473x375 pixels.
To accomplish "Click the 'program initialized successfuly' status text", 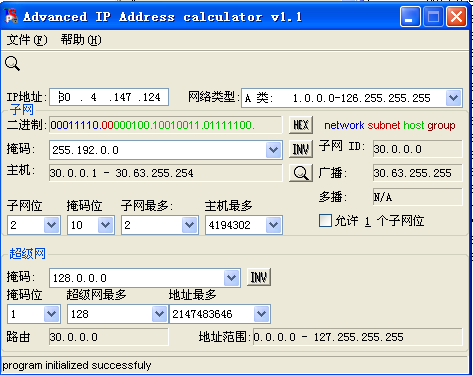I will (x=77, y=365).
